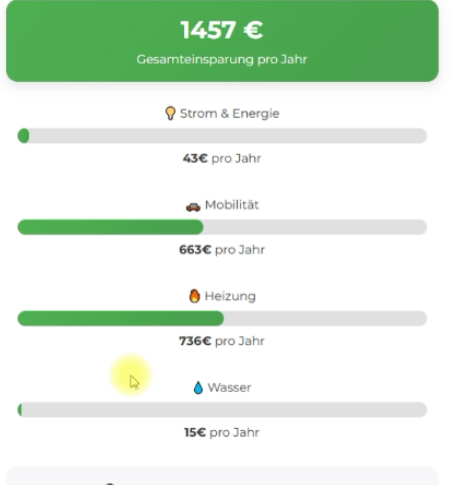Screen dimensions: 455x485
Task: Click the Wasser category label
Action: click(229, 388)
